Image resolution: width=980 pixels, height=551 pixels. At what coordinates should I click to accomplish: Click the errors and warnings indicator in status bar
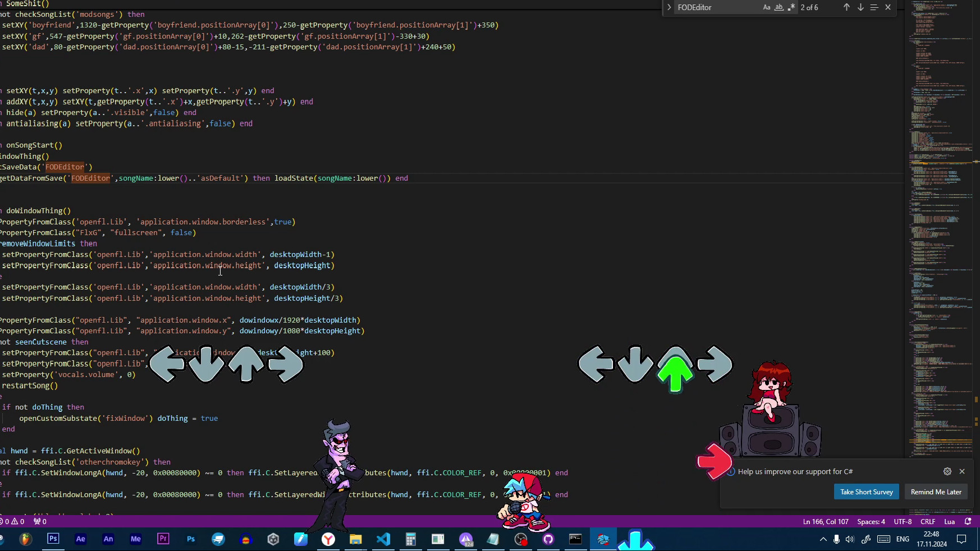[x=14, y=521]
